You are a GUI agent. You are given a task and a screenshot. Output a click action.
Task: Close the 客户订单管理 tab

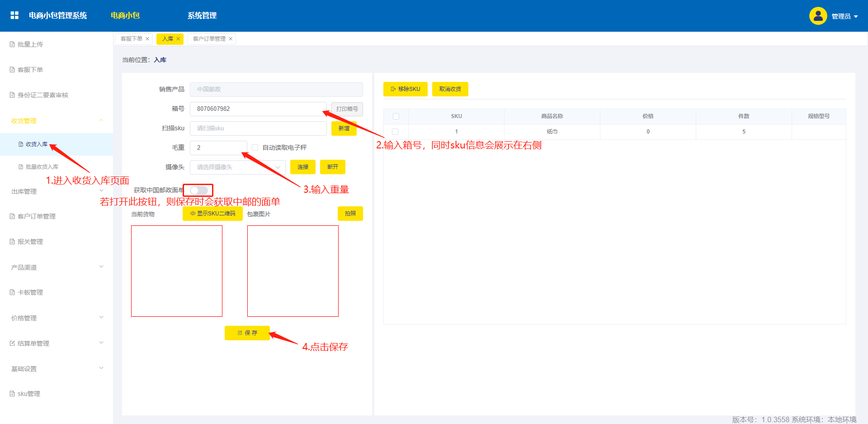point(231,39)
